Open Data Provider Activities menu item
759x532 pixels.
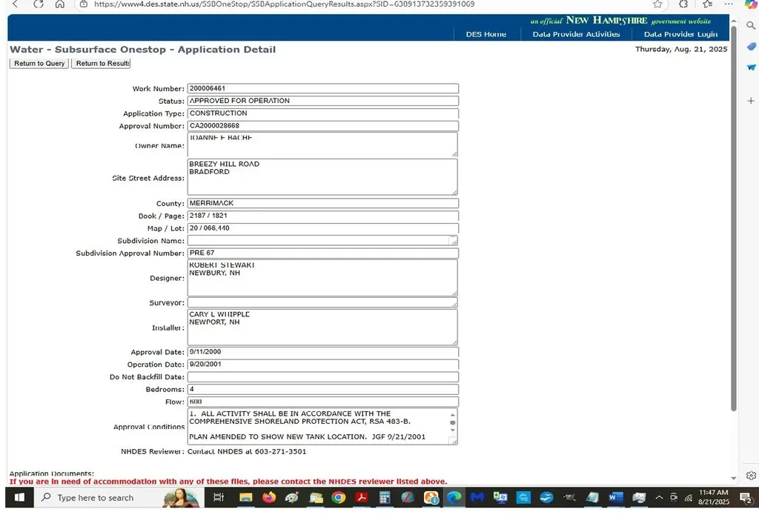tap(576, 34)
